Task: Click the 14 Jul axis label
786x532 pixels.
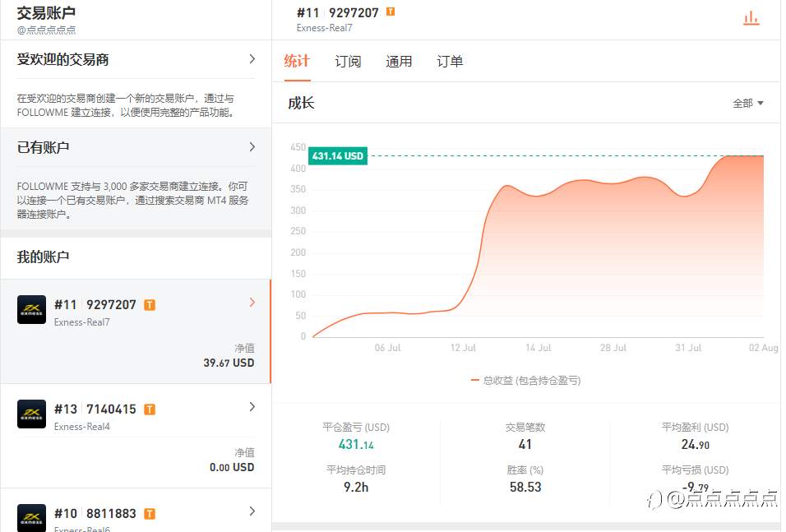Action: click(538, 348)
